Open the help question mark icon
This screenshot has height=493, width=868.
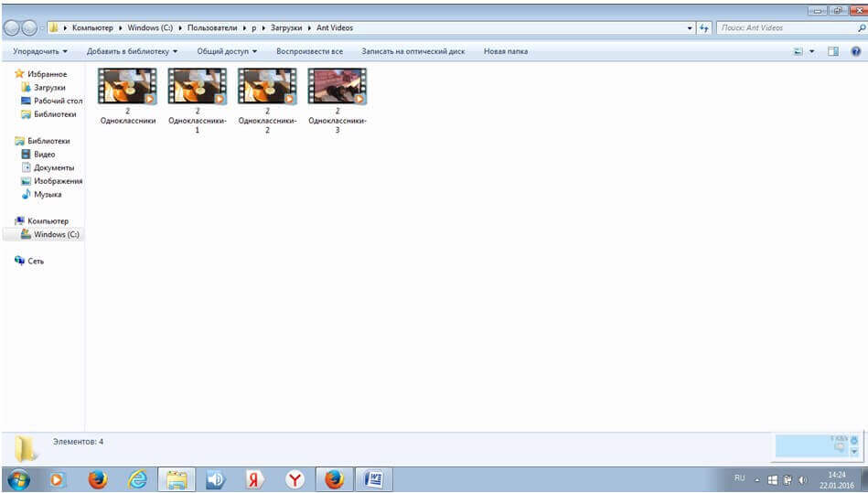pyautogui.click(x=855, y=51)
